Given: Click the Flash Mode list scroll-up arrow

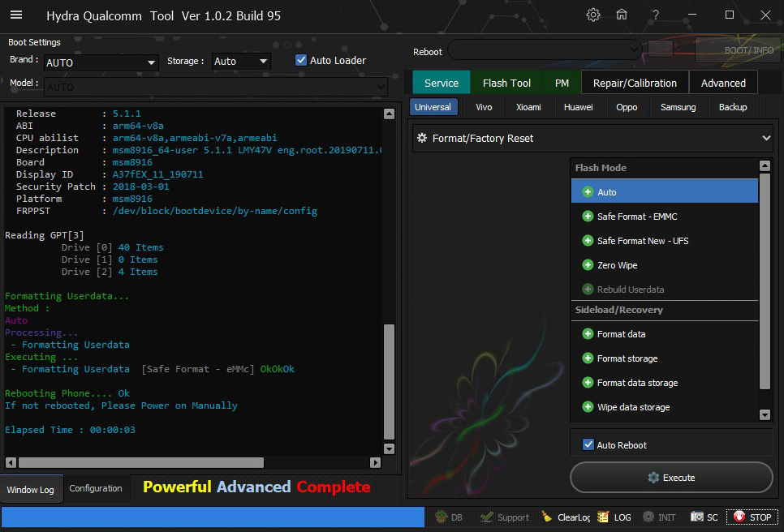Looking at the screenshot, I should pos(765,165).
